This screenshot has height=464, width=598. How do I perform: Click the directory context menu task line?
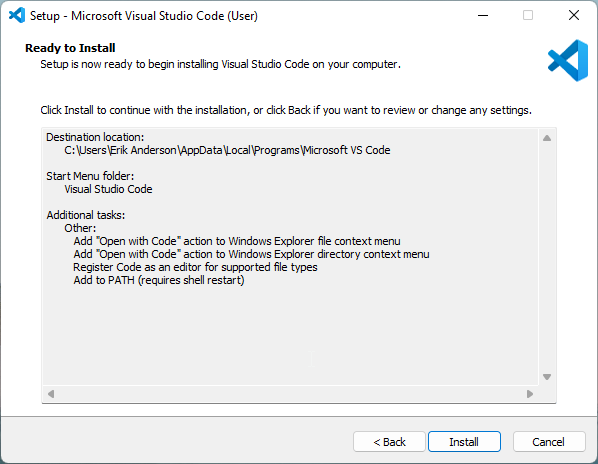pos(252,254)
